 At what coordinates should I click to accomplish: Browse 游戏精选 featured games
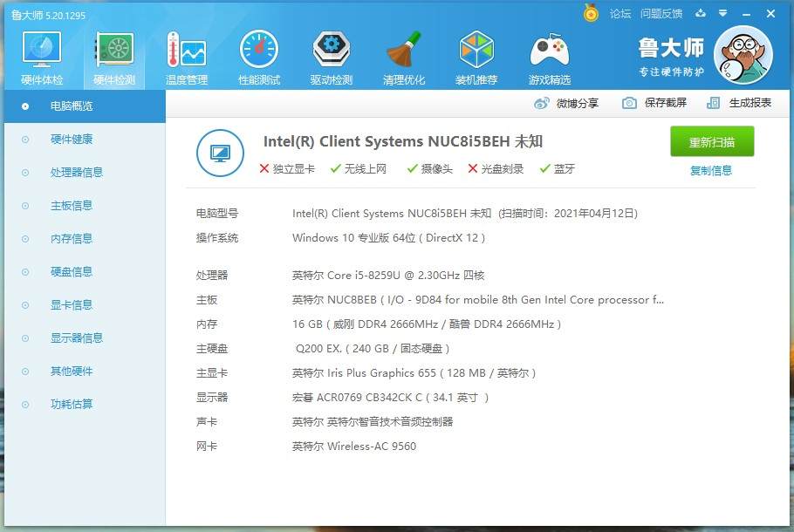pos(549,55)
